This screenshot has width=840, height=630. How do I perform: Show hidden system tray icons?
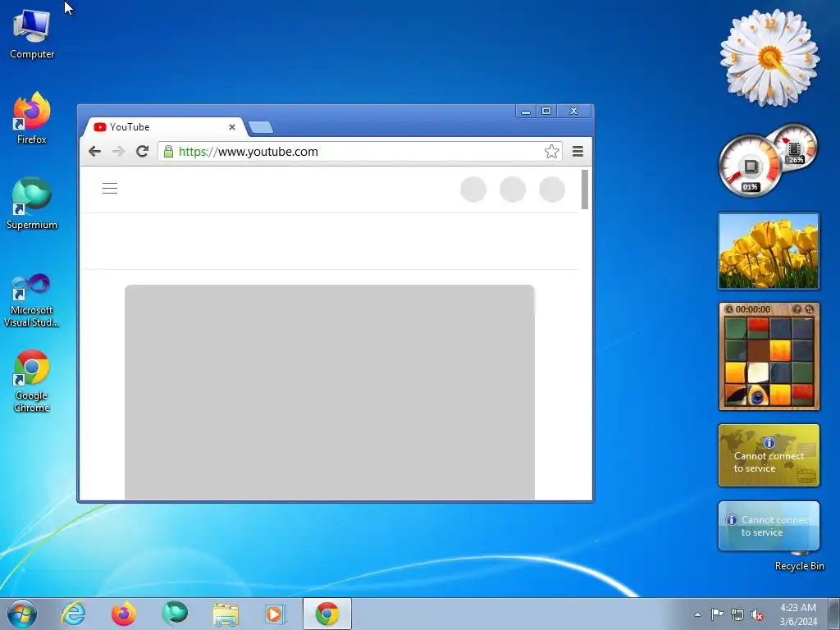tap(697, 614)
